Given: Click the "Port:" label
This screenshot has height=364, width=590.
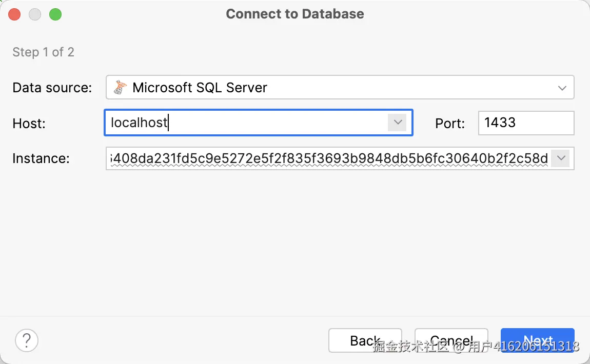Looking at the screenshot, I should coord(450,123).
